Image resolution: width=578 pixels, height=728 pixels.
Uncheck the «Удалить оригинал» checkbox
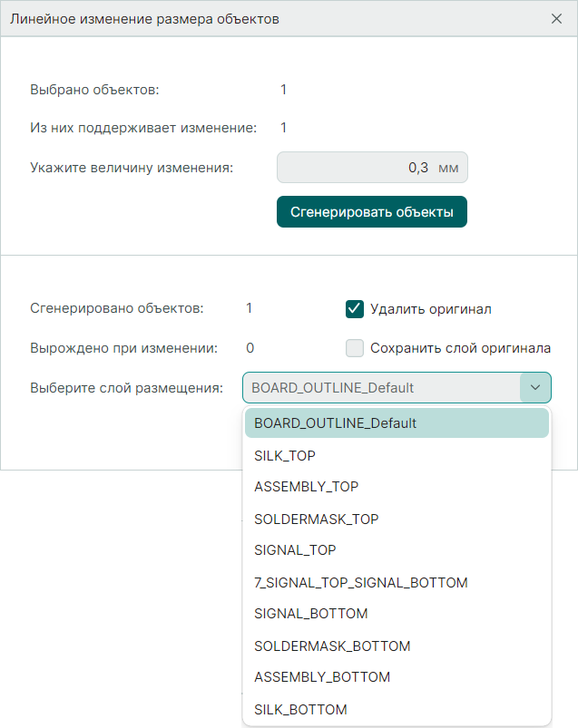(x=355, y=309)
